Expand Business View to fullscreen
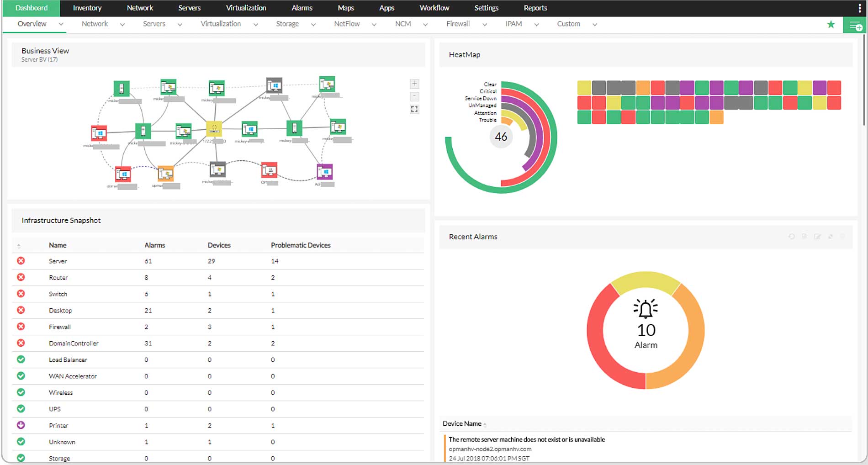Screen dimensions: 868x465 pos(414,109)
